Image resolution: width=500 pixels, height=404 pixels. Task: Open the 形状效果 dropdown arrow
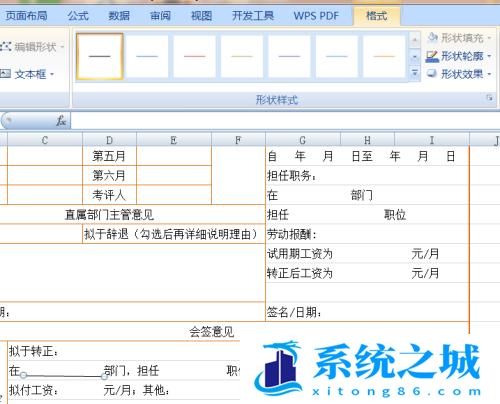tap(489, 74)
